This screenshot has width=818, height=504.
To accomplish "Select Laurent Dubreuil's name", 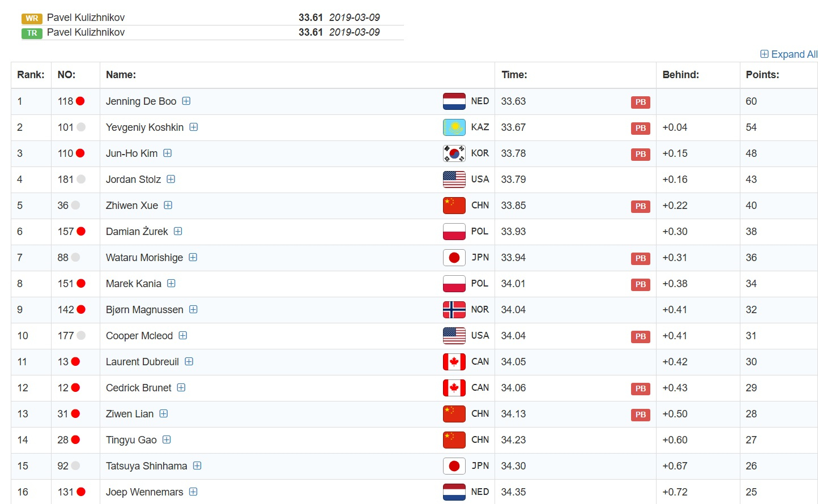I will (x=142, y=362).
